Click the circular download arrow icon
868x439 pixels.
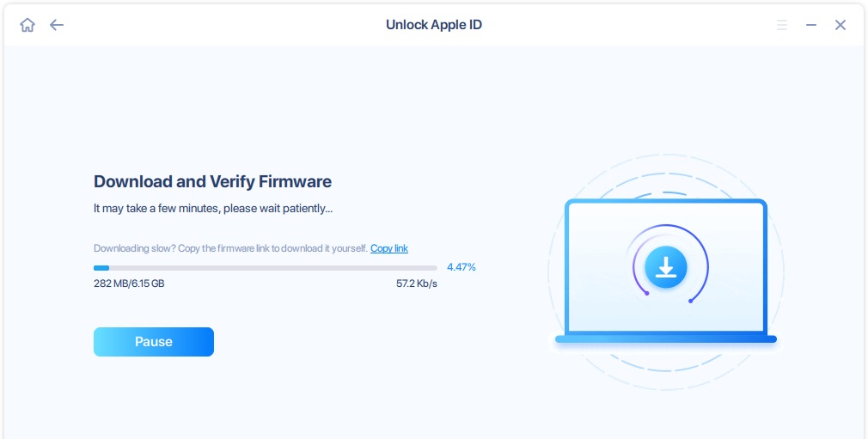(666, 267)
